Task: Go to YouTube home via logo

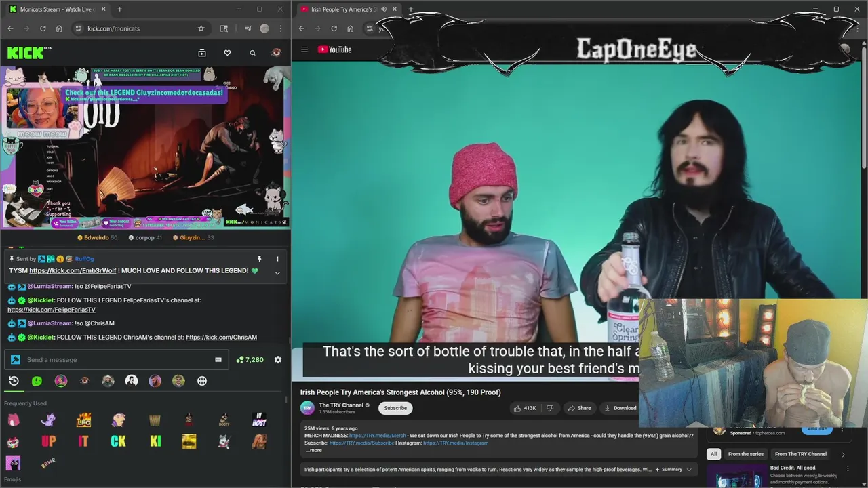Action: tap(334, 49)
